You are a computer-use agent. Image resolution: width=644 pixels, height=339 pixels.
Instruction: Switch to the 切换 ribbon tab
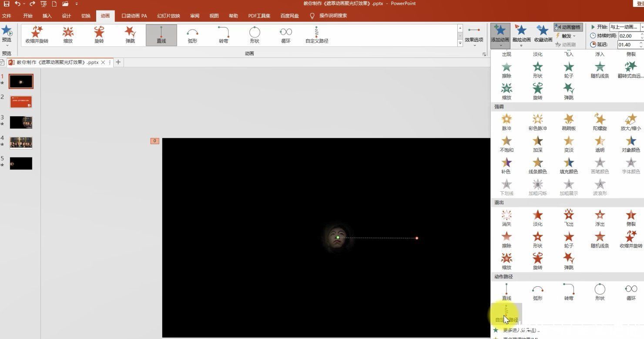[86, 16]
